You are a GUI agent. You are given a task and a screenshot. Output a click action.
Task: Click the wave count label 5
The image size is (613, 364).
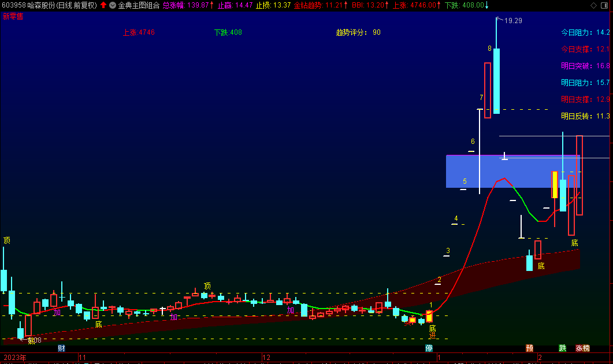click(465, 181)
